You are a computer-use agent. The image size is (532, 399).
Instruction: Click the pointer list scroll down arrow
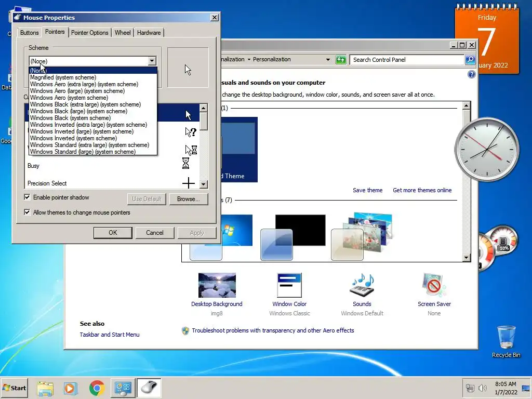pos(203,184)
